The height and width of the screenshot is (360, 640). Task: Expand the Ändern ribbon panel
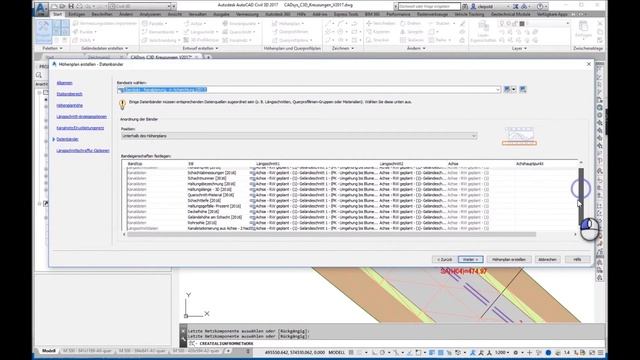(x=416, y=48)
